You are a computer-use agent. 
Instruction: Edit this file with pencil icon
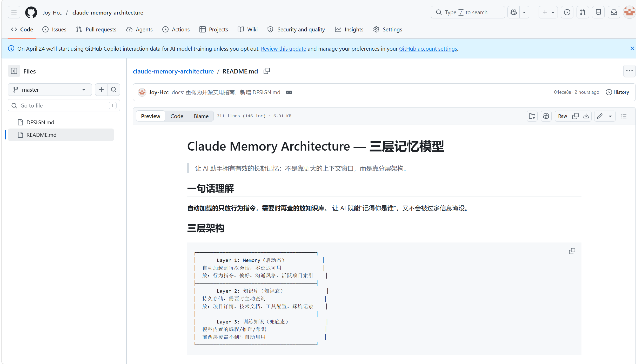[x=600, y=116]
